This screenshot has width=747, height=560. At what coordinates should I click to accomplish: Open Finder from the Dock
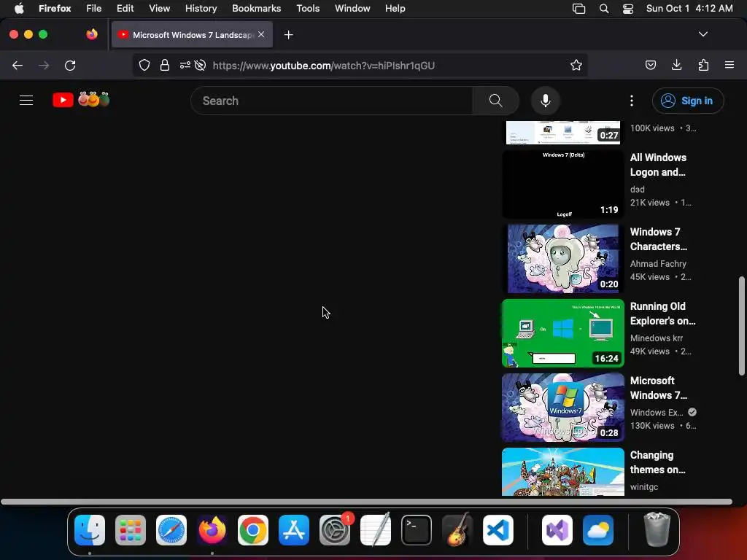coord(90,530)
